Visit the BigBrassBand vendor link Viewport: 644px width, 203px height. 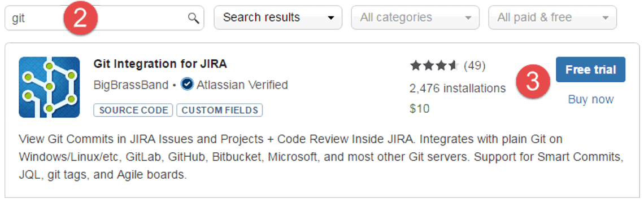[131, 85]
